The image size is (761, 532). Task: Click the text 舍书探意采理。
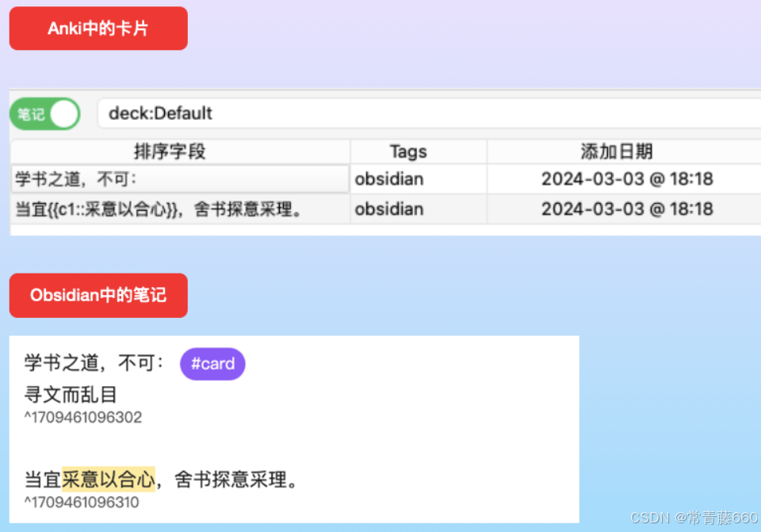point(236,479)
